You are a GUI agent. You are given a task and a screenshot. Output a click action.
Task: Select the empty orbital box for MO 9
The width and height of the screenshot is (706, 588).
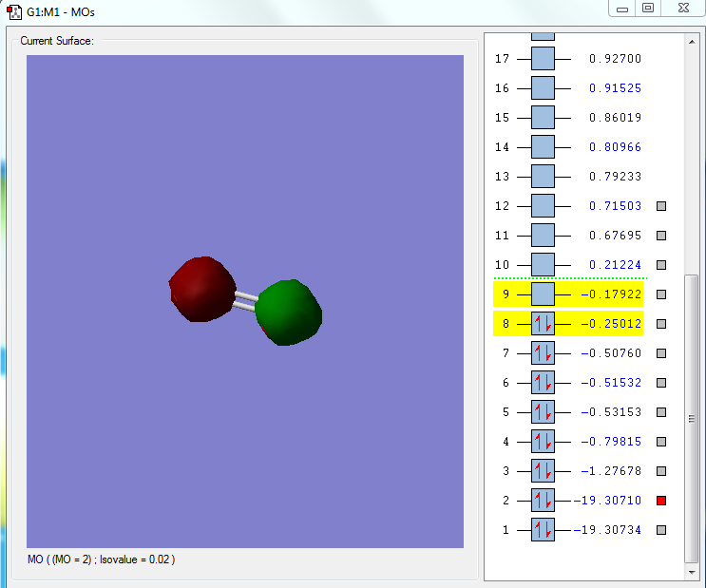click(x=543, y=294)
